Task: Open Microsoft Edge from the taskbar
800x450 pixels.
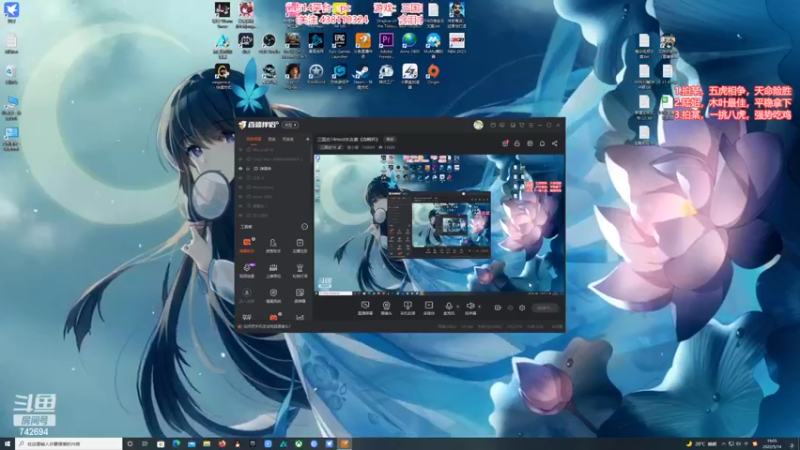Action: point(176,444)
